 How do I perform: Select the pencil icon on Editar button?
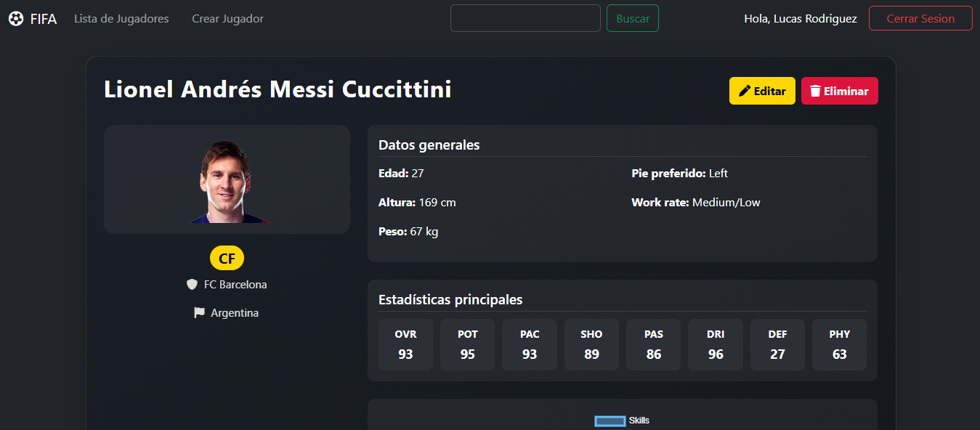point(744,90)
